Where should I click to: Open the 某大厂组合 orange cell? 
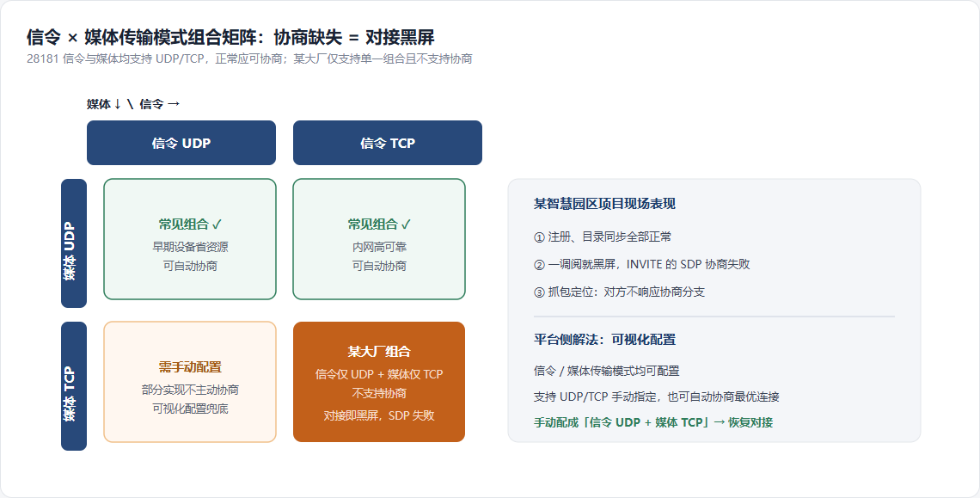[379, 382]
